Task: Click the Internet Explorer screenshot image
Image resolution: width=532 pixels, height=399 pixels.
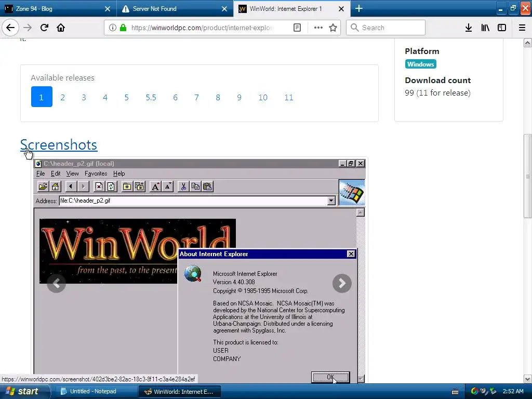Action: point(200,270)
